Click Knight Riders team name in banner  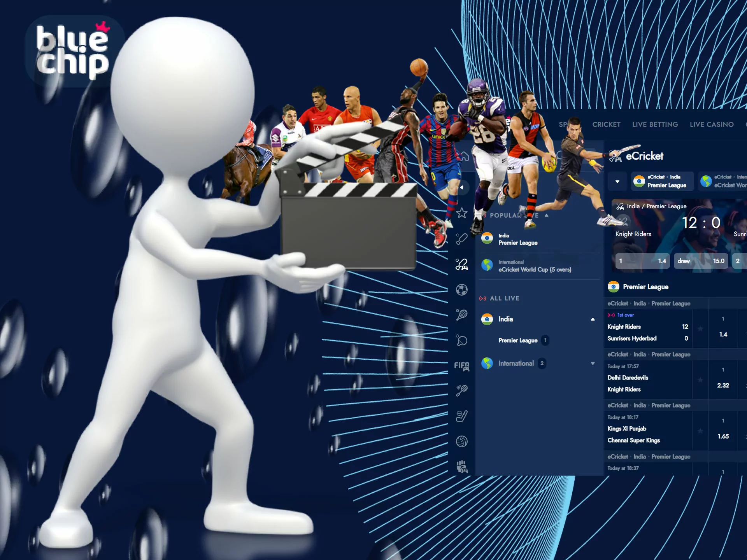coord(633,234)
